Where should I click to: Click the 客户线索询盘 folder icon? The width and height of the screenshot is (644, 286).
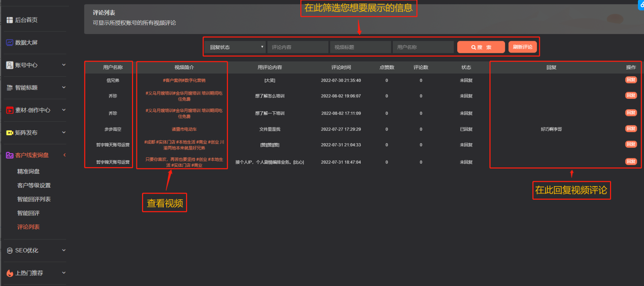click(10, 155)
